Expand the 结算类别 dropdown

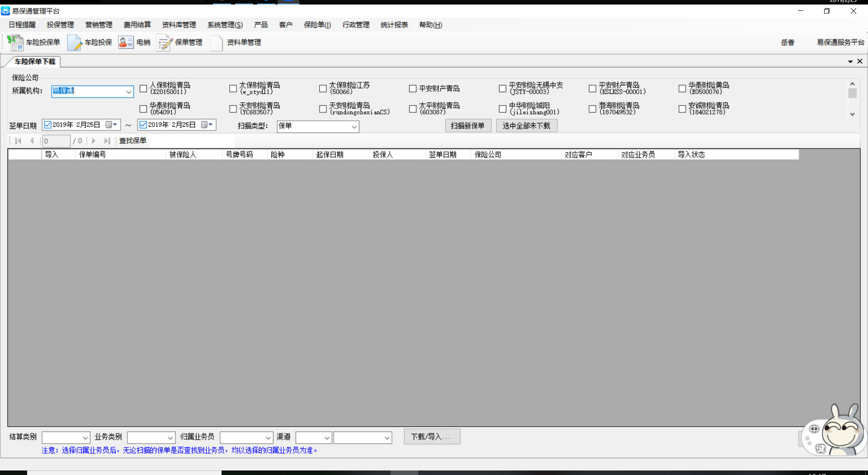click(85, 437)
